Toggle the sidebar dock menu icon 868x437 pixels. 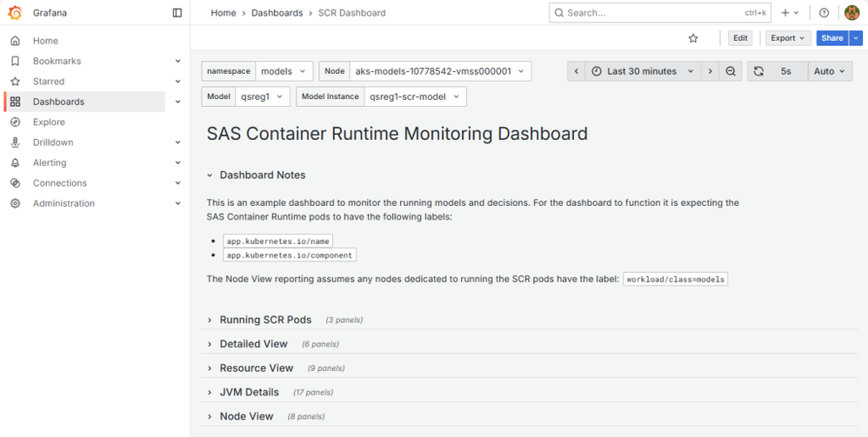point(177,13)
